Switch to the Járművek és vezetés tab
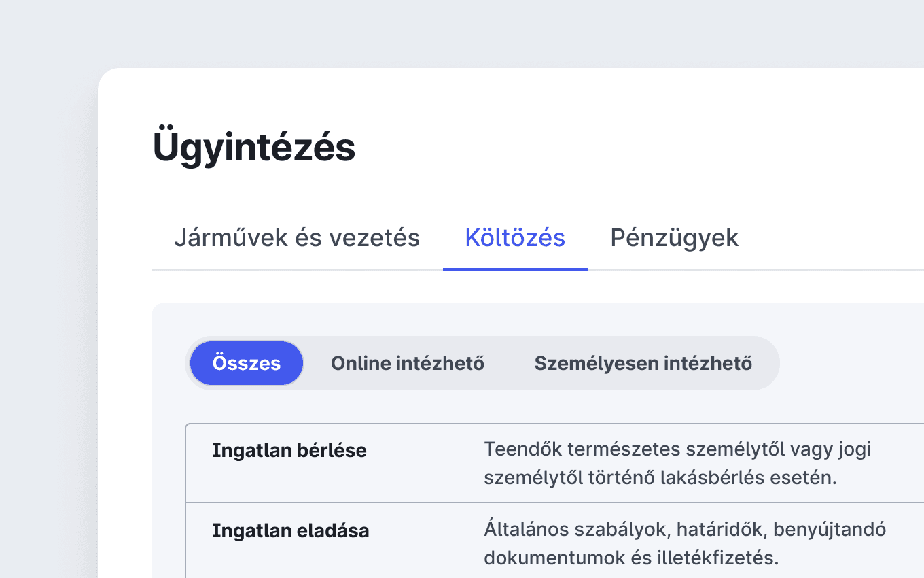 point(297,238)
